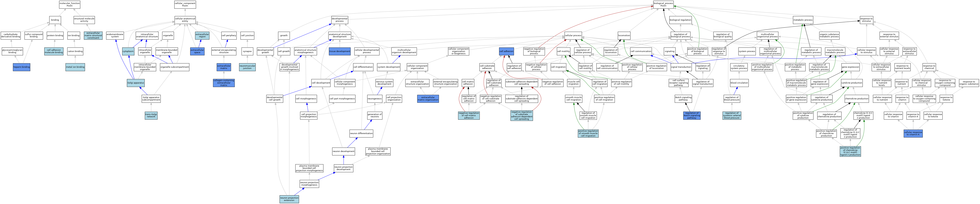The height and width of the screenshot is (204, 980).
Task: Select the 'endomembrane system' node
Action: pos(115,36)
